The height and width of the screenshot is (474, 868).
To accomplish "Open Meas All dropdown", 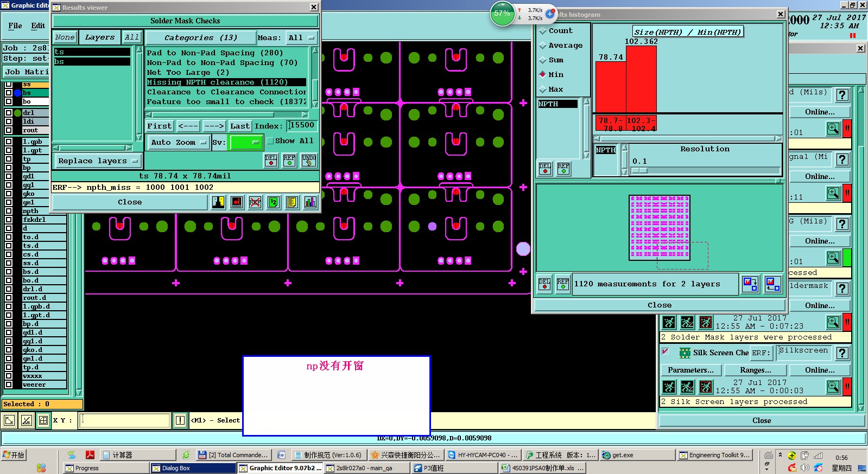I will (302, 38).
